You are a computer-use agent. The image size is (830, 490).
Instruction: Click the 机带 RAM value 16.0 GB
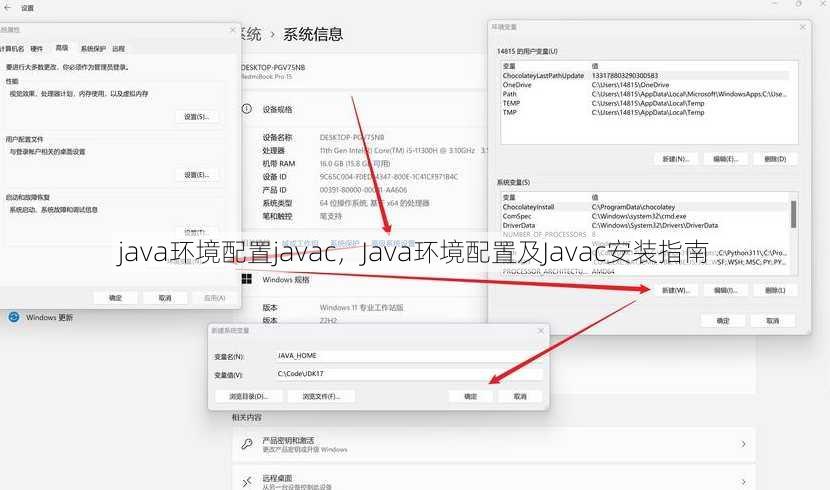tap(355, 164)
